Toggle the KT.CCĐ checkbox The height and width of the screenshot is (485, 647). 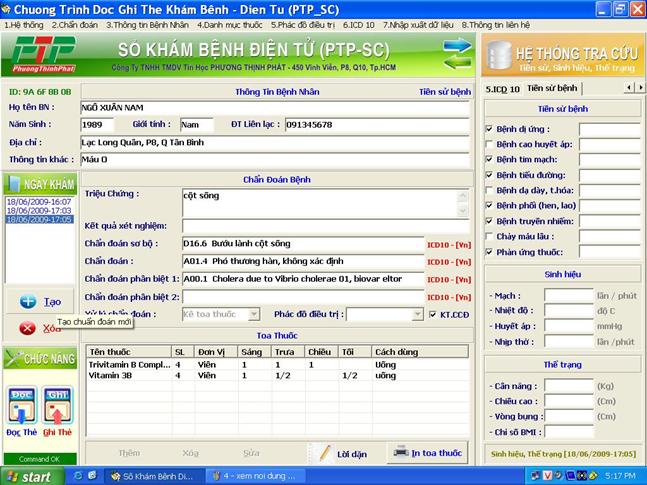(x=433, y=314)
